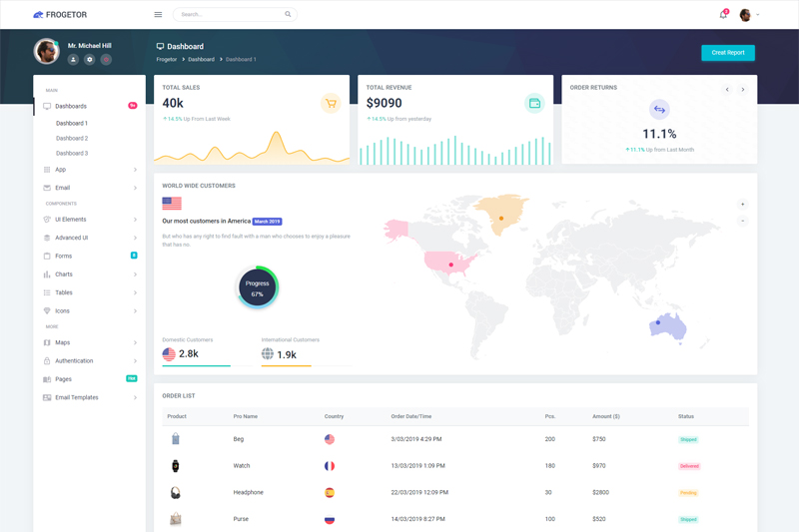Click the exchange arrows icon in Order Returns

pos(659,110)
